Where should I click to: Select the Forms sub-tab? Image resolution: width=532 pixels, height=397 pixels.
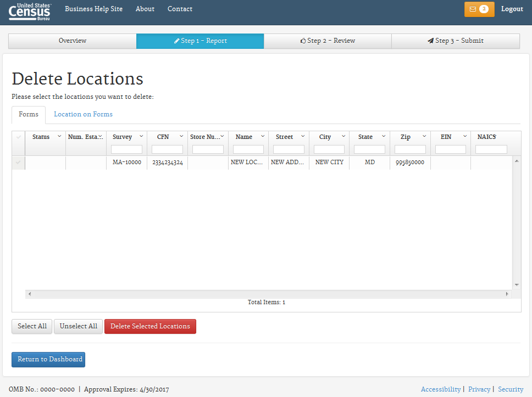[29, 115]
